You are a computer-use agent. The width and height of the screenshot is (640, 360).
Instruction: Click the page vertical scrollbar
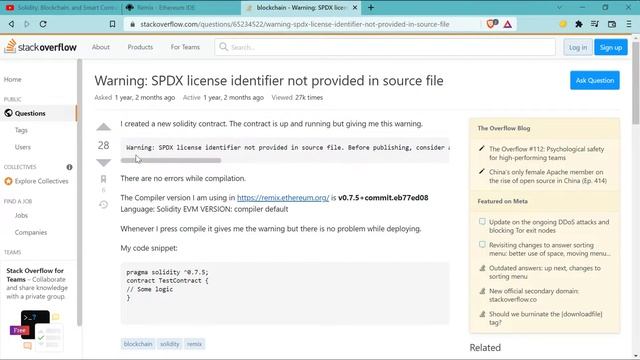point(636,82)
